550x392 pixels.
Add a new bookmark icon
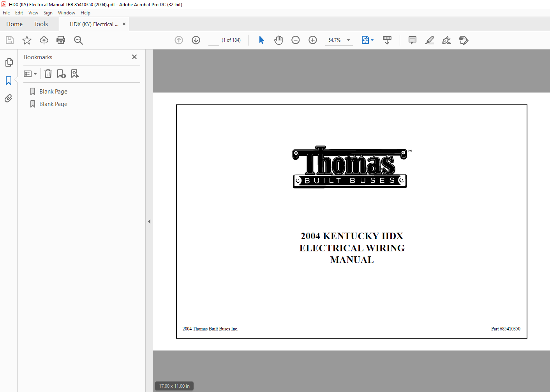click(x=62, y=74)
